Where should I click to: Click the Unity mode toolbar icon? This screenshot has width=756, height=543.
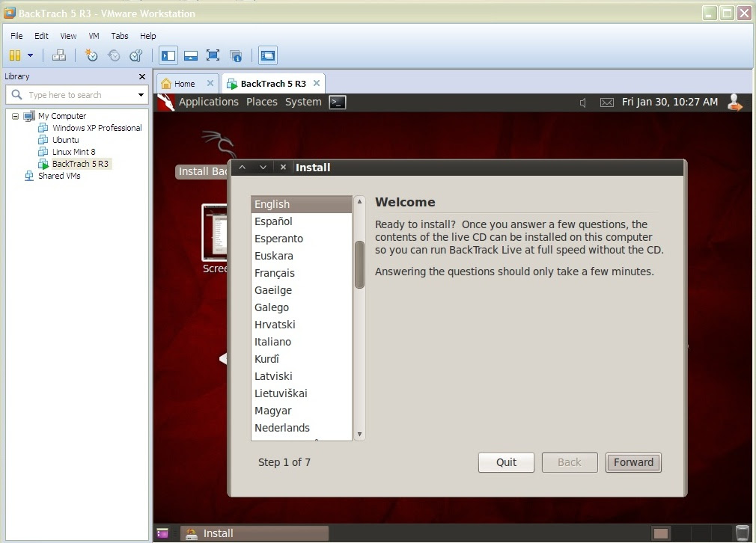(x=236, y=55)
